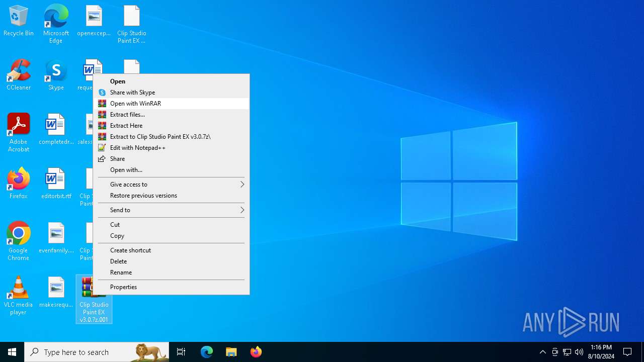Select the VLC media player desktop icon
This screenshot has width=644, height=362.
pyautogui.click(x=19, y=296)
